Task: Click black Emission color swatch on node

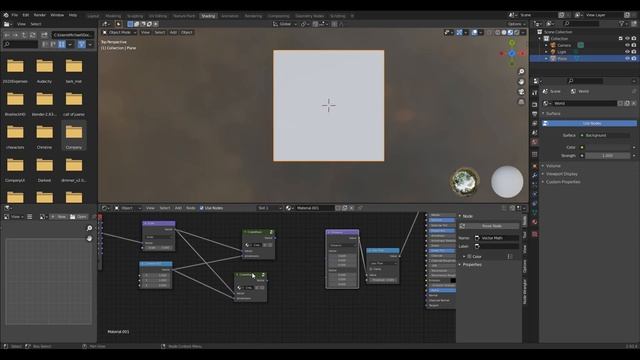Action: pyautogui.click(x=453, y=280)
